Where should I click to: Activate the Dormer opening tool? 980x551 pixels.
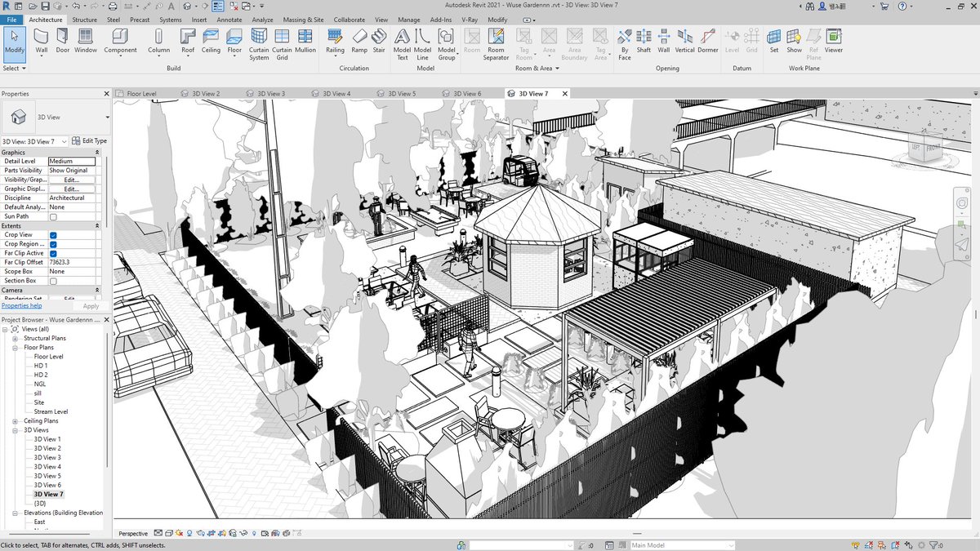707,42
